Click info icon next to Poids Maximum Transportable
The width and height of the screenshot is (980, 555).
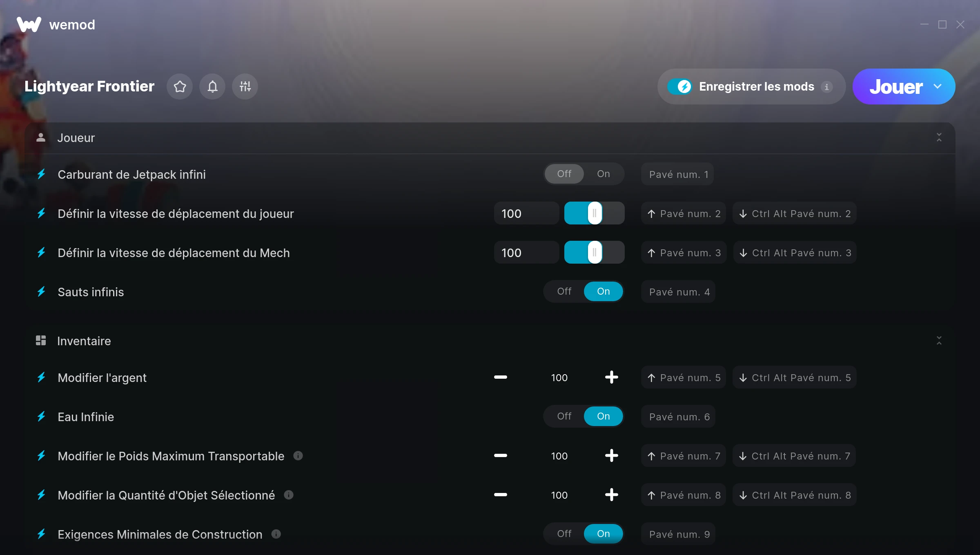(298, 456)
